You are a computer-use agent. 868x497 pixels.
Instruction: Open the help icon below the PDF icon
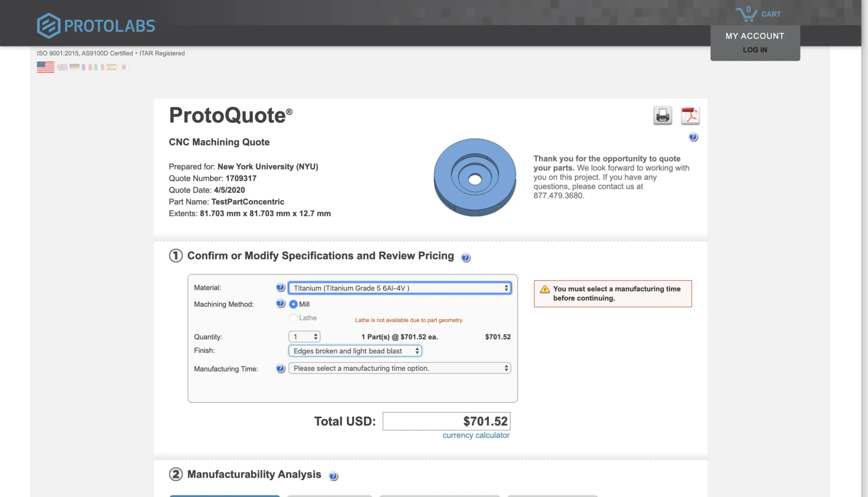[x=693, y=137]
